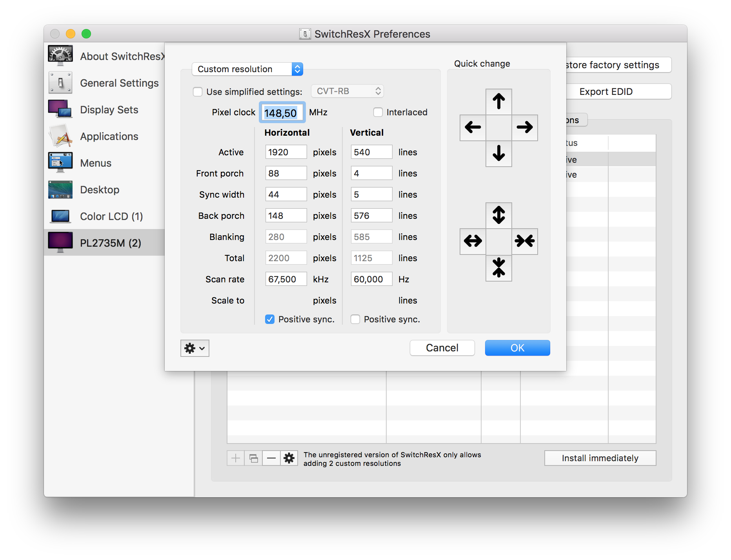Open General Settings in the sidebar
Viewport: 731px width, 560px height.
click(x=104, y=83)
